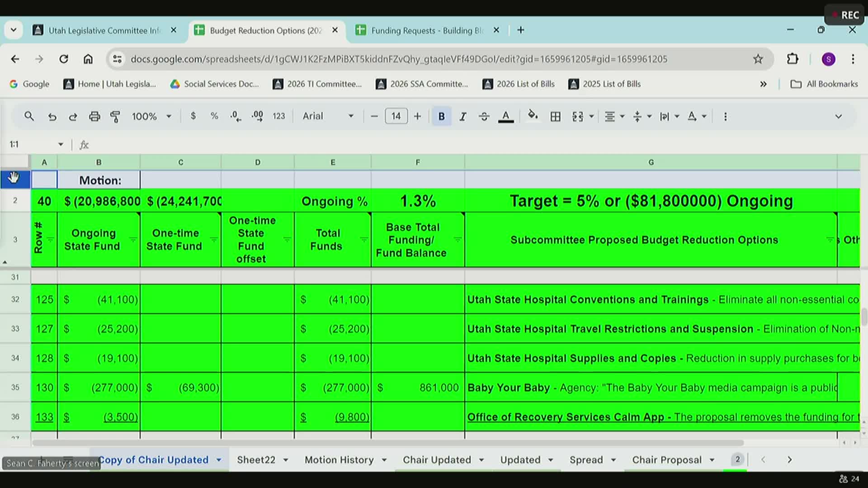Click the strikethrough formatting icon
This screenshot has width=868, height=488.
click(x=484, y=117)
